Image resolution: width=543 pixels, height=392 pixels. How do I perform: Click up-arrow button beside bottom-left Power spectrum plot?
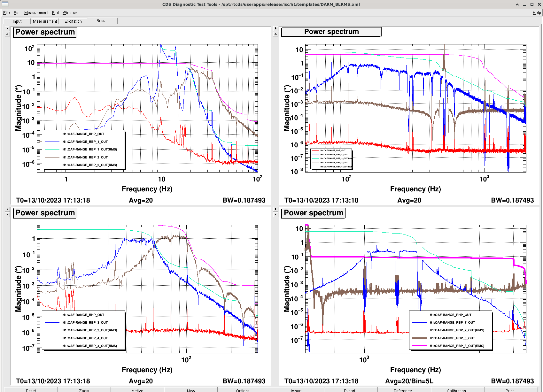tap(7, 215)
